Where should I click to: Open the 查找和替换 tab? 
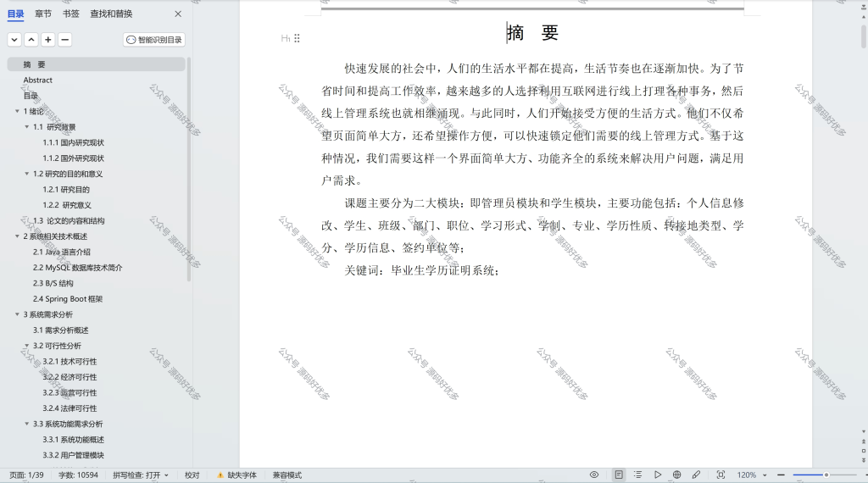point(111,14)
